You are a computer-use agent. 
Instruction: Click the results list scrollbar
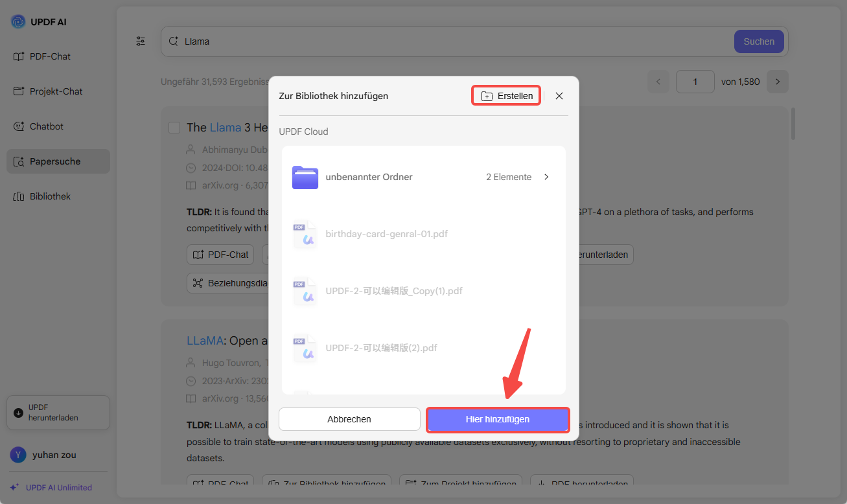(793, 123)
